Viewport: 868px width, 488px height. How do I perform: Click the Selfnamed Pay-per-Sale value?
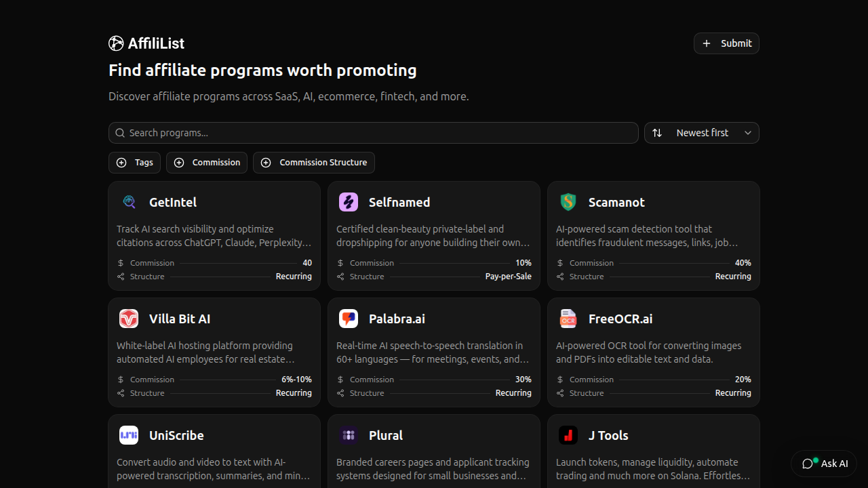pos(509,277)
